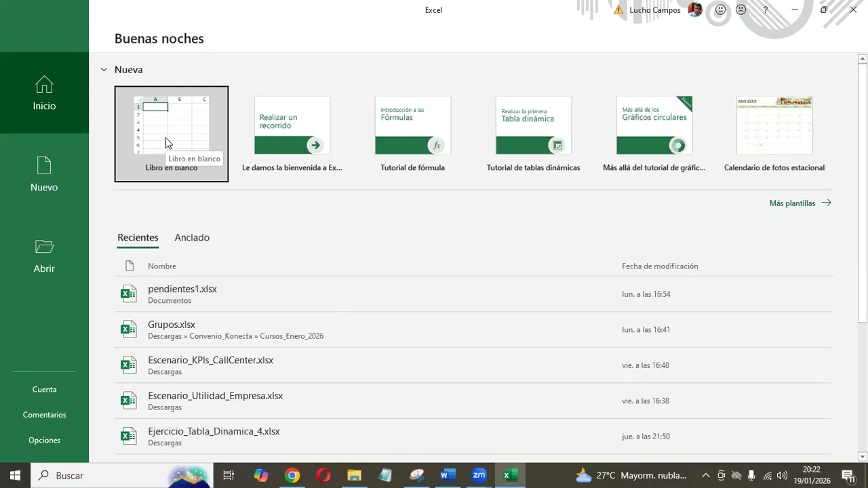Viewport: 868px width, 488px height.
Task: Open the Inicio home section
Action: (x=44, y=93)
